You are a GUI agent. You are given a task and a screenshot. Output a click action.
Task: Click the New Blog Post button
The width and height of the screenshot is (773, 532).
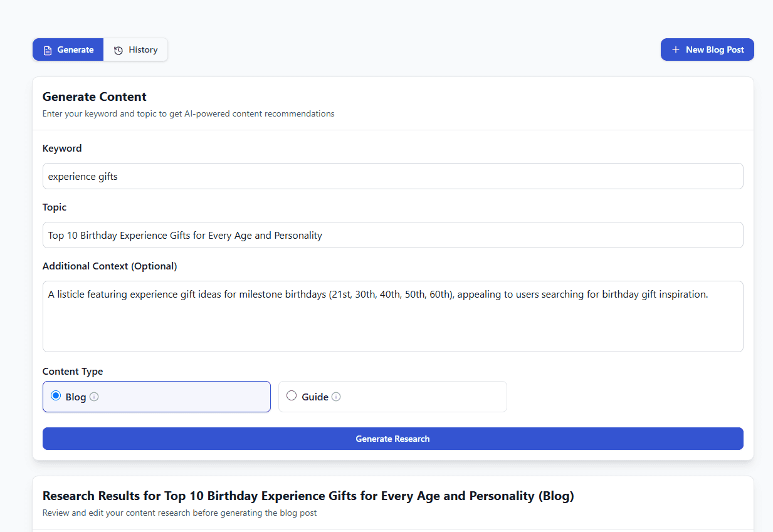tap(707, 50)
